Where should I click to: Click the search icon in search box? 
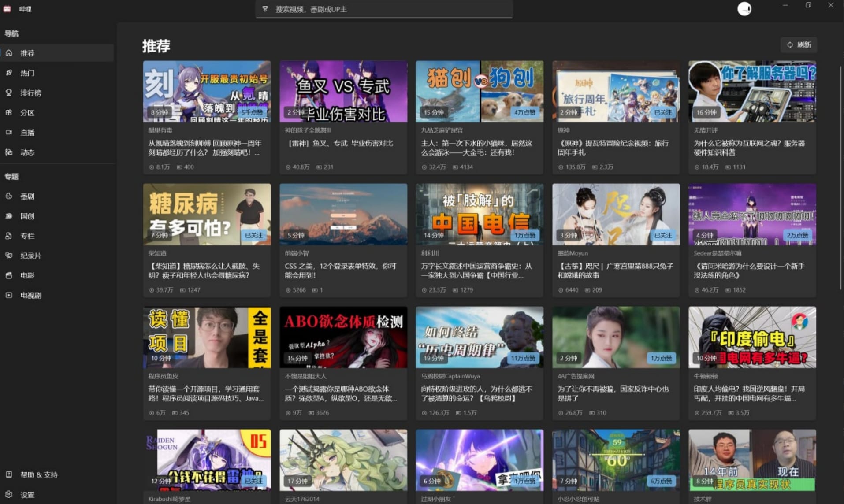(x=265, y=9)
